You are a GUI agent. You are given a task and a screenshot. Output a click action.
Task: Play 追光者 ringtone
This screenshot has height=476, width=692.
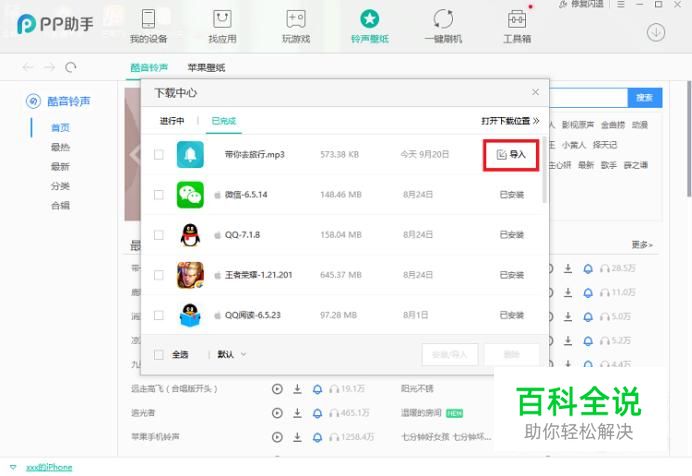point(277,413)
